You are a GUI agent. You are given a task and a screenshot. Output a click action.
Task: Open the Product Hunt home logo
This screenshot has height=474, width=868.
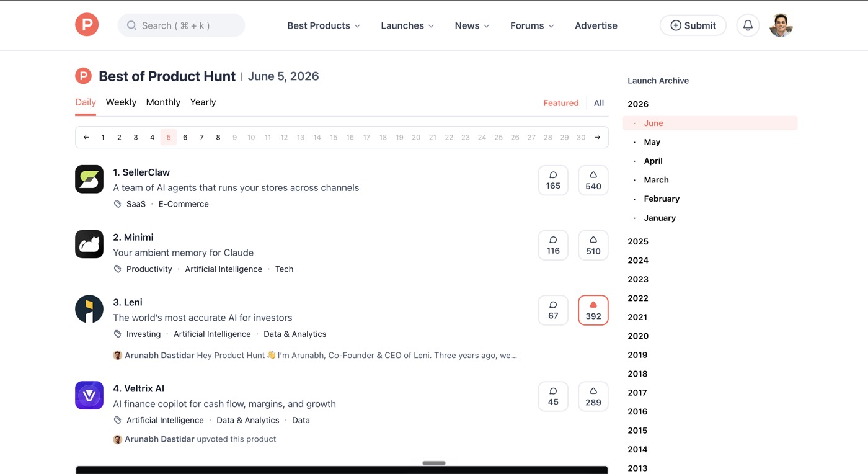(x=87, y=25)
